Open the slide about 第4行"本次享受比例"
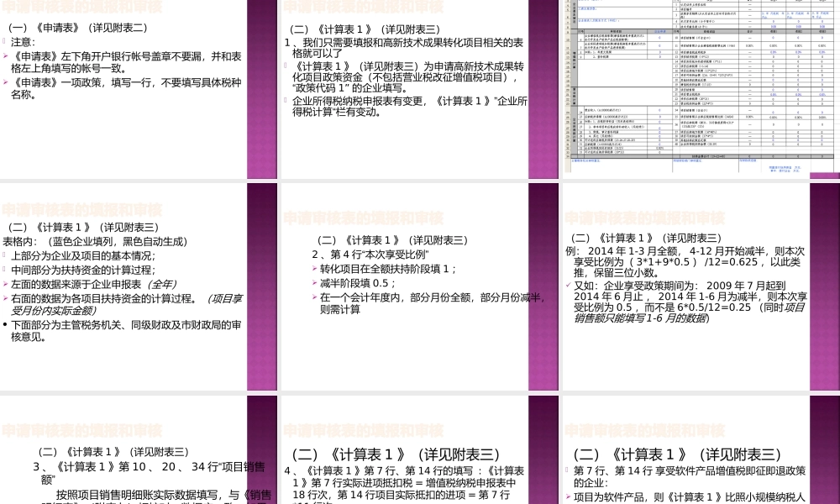The height and width of the screenshot is (504, 840). pos(419,286)
